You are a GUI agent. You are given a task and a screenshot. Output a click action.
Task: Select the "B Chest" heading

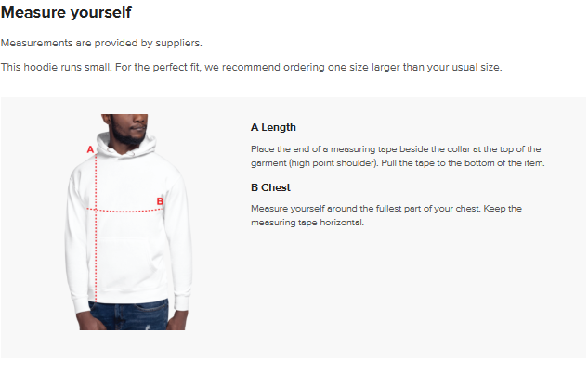coord(270,187)
